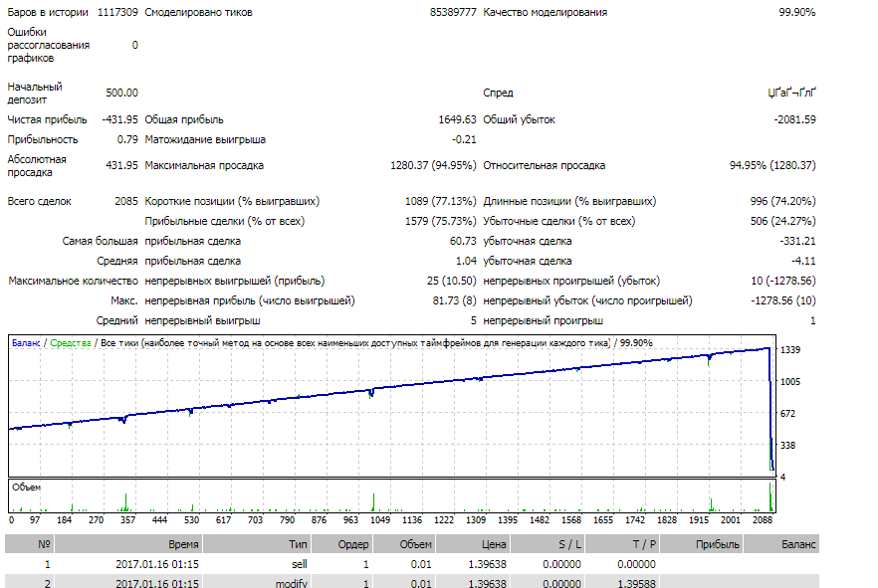Click the largest loss trade value -331.21
This screenshot has height=588, width=878.
coord(798,241)
